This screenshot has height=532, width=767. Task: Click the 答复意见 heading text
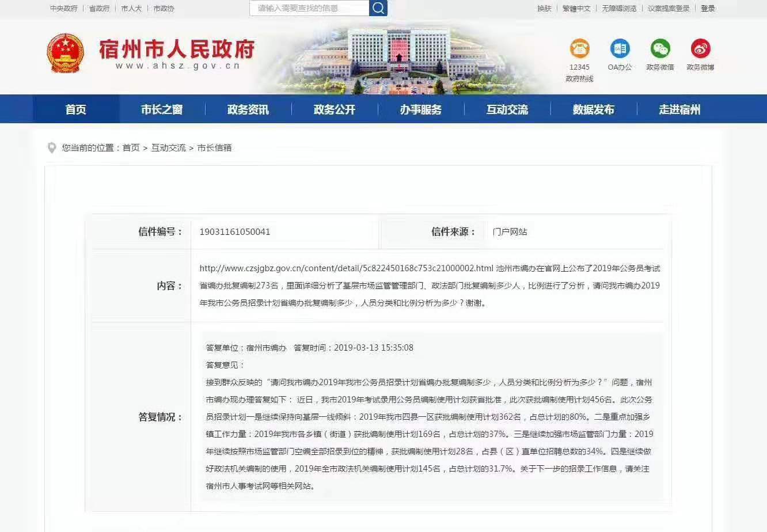(225, 365)
